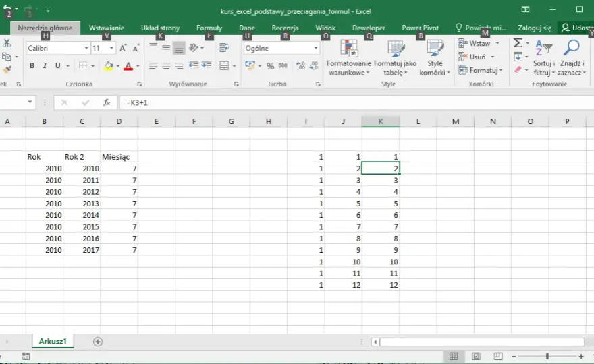Switch to the Wstawianie tab

107,28
